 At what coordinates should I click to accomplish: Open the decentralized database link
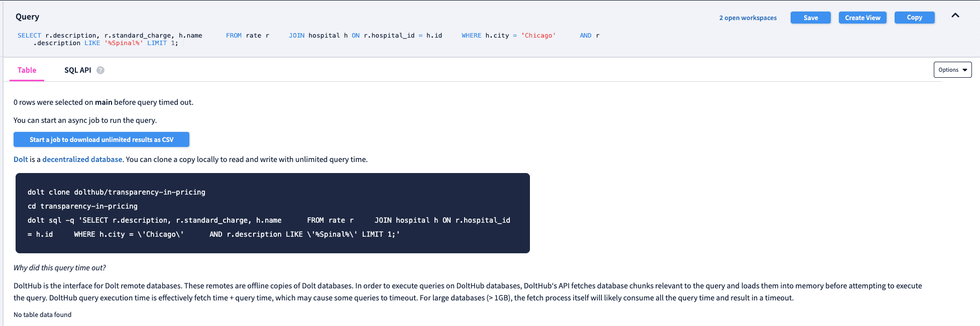82,159
